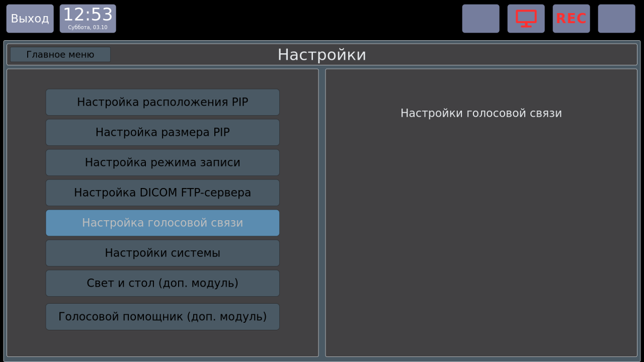The height and width of the screenshot is (362, 644).
Task: Open Настройка расположения PIP
Action: (x=163, y=102)
